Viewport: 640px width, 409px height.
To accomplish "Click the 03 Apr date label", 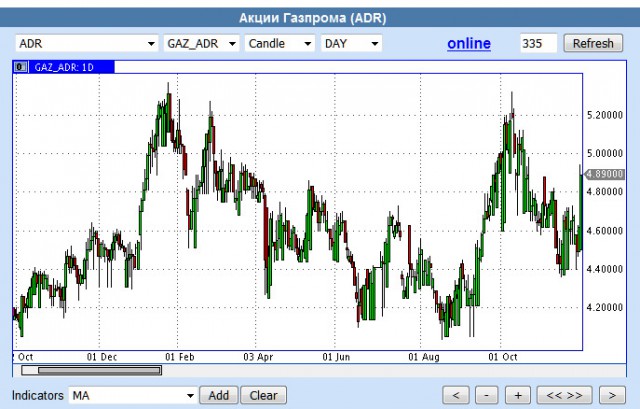I will pyautogui.click(x=258, y=357).
